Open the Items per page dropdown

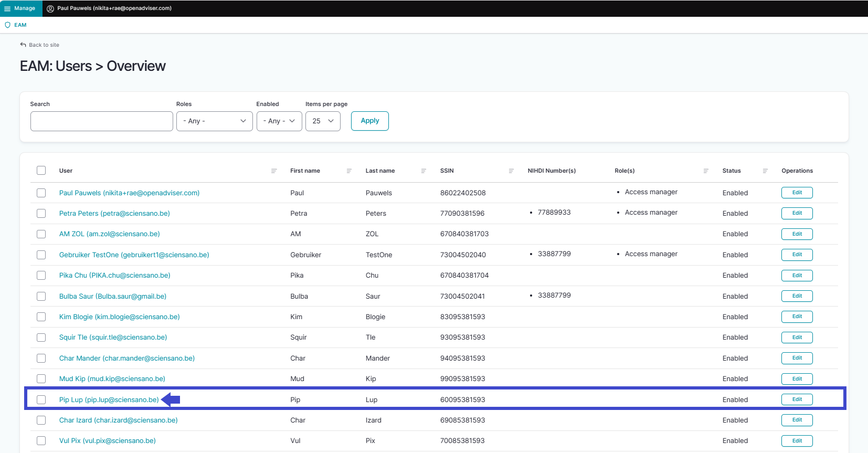pos(323,121)
